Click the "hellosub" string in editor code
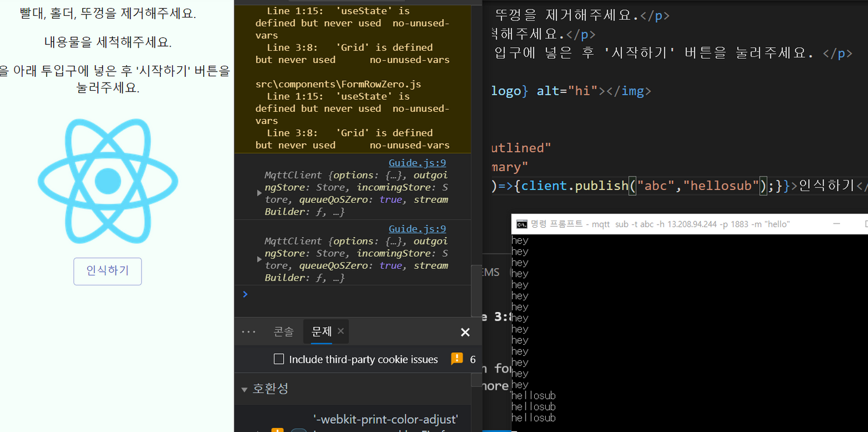The height and width of the screenshot is (432, 868). pos(722,186)
